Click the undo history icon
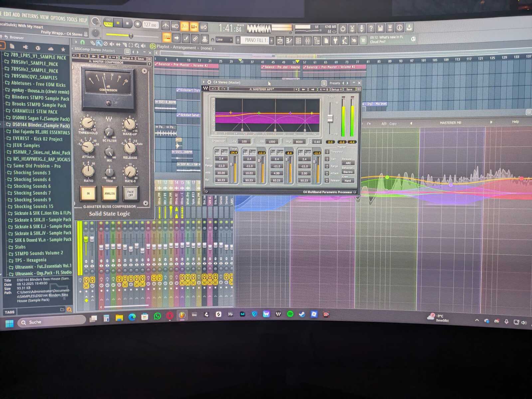Screen dimensions: 532x399 tap(343, 29)
